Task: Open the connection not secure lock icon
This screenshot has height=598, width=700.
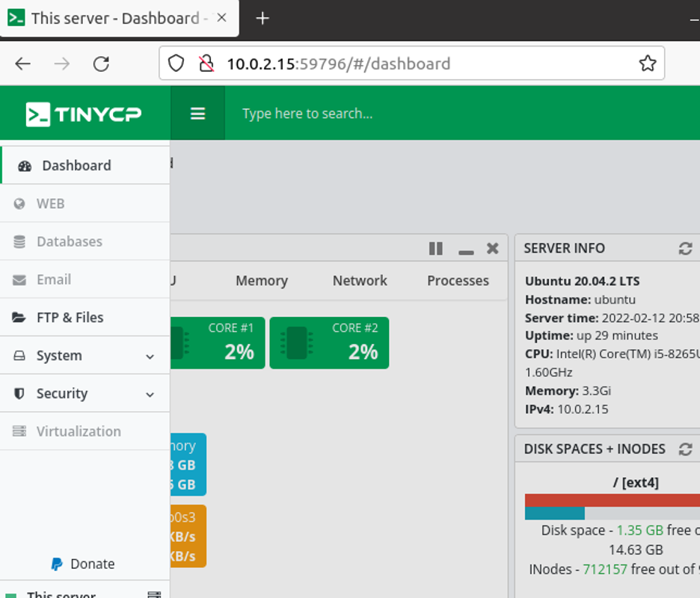Action: coord(206,64)
